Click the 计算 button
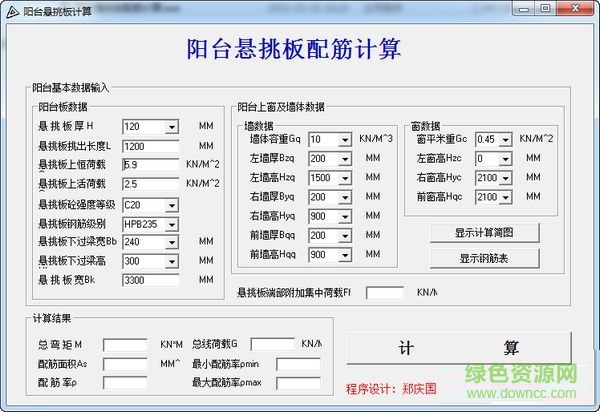Screen dimensions: 600x412 459,348
